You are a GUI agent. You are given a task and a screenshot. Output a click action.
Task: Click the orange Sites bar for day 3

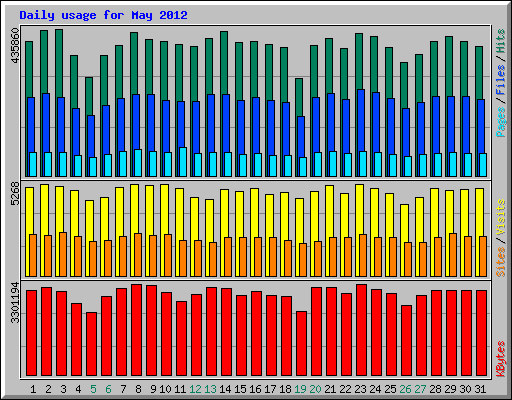[63, 254]
